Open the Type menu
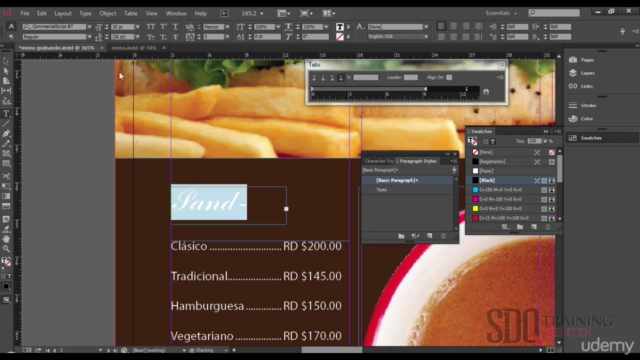This screenshot has width=640, height=360. click(x=85, y=13)
